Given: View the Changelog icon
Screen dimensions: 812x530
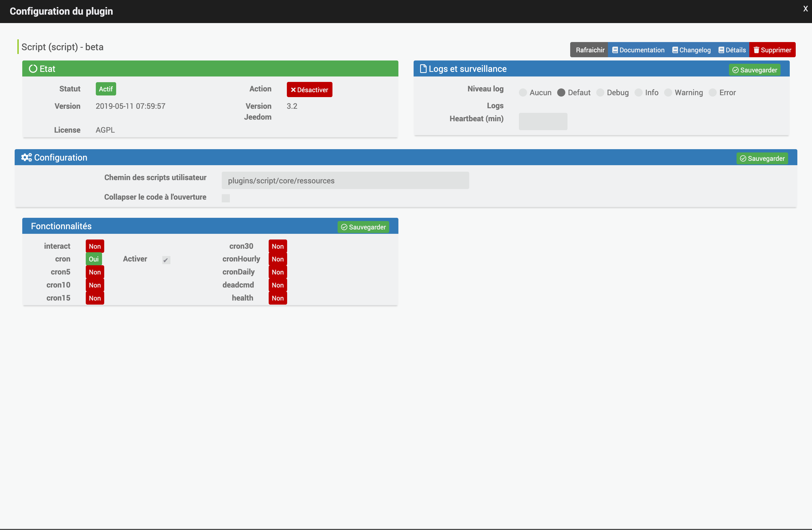Looking at the screenshot, I should 675,50.
